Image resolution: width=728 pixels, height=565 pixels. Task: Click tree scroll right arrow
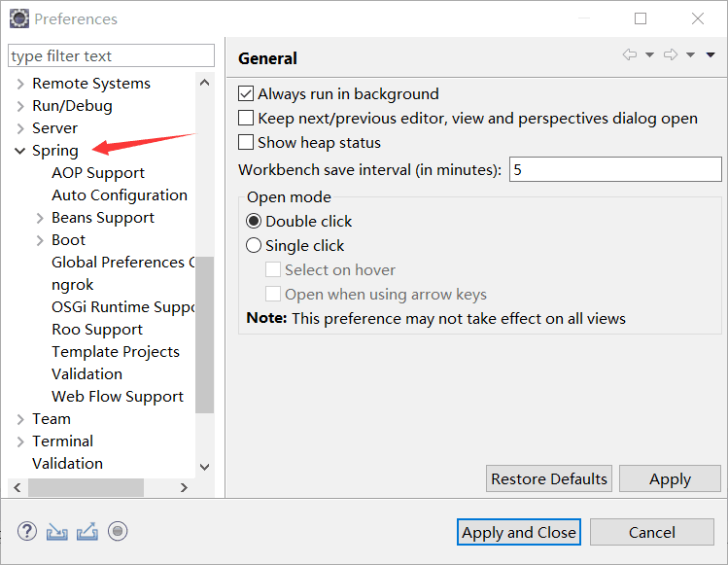click(184, 487)
